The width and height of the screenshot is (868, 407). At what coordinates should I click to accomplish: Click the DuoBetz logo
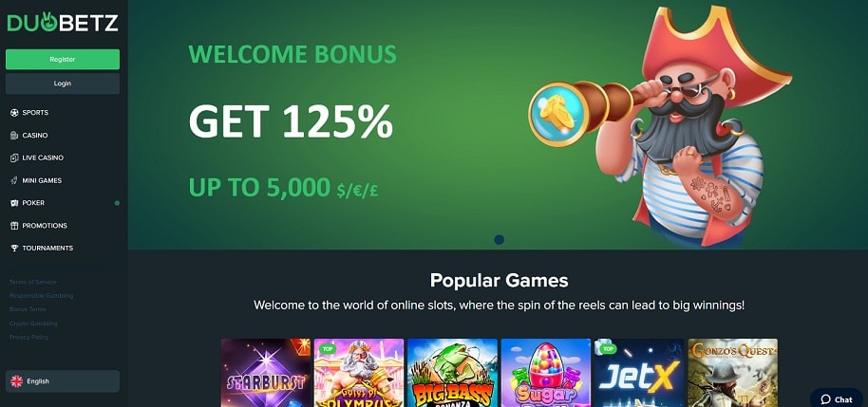(x=63, y=23)
